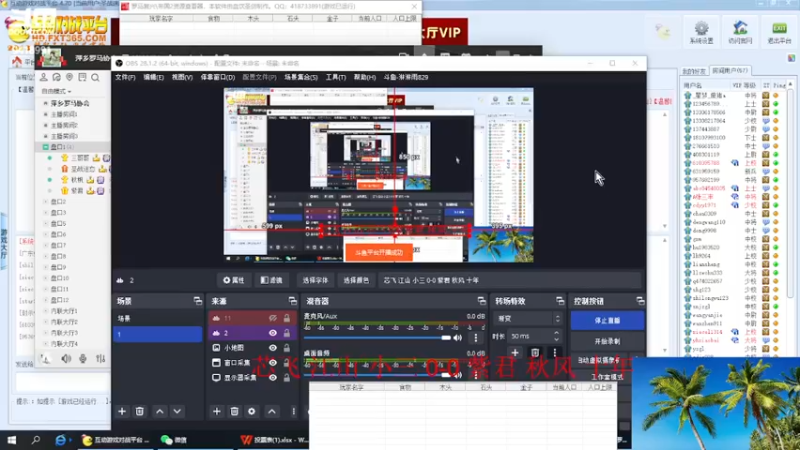
Task: Toggle lock on source 2
Action: click(287, 333)
